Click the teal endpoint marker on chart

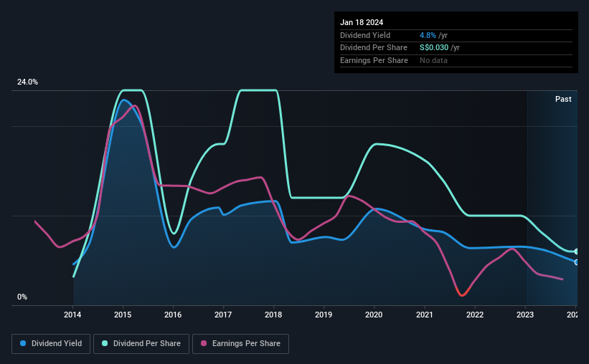point(576,252)
